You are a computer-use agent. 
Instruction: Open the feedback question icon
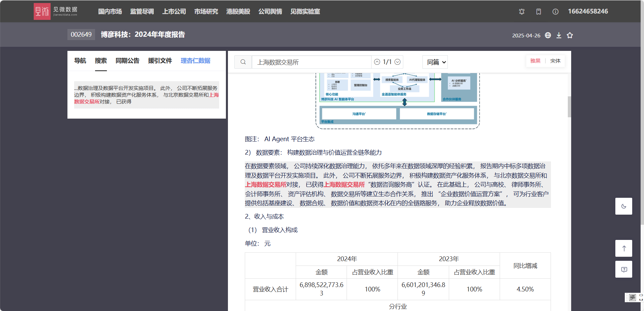tap(624, 269)
